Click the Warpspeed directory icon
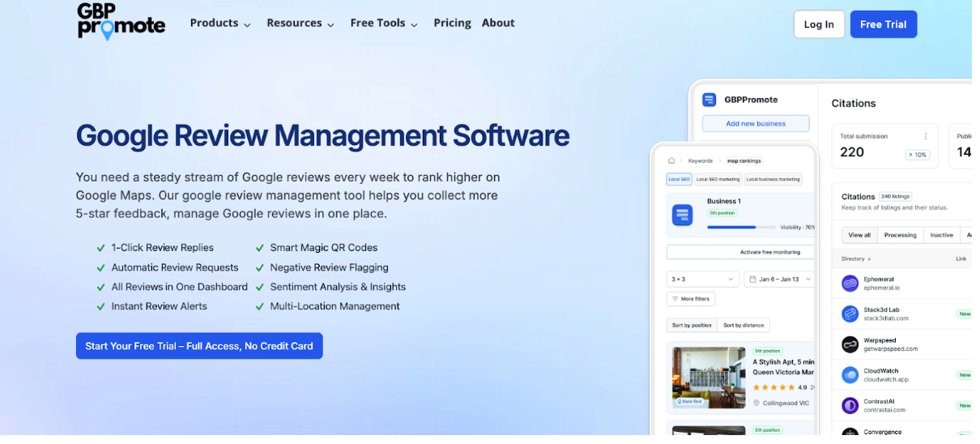The height and width of the screenshot is (444, 980). click(850, 344)
